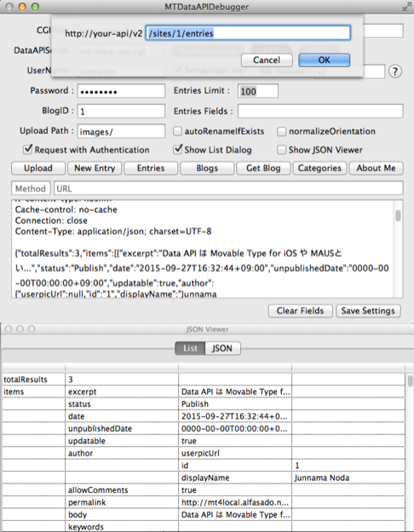Uncheck Request with Authentication
Viewport: 414px width, 532px height.
[x=28, y=150]
